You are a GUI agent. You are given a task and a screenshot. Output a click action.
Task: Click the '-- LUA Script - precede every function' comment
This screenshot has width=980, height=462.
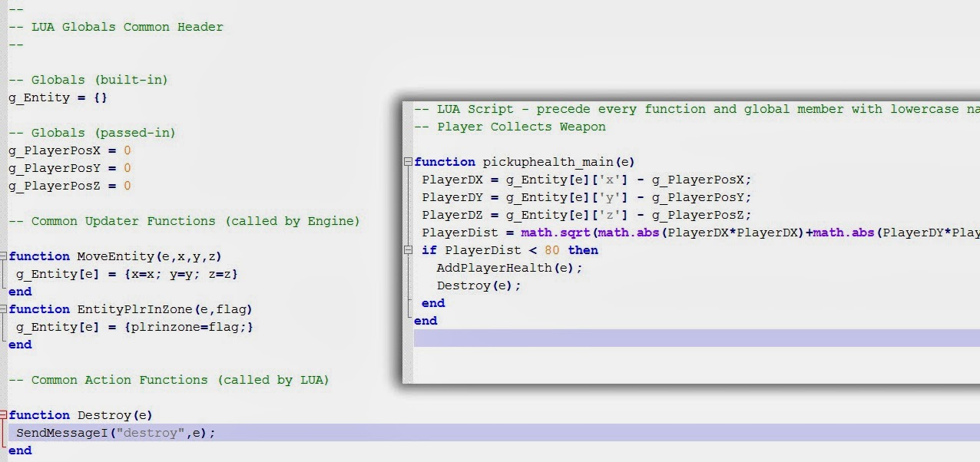pyautogui.click(x=697, y=109)
